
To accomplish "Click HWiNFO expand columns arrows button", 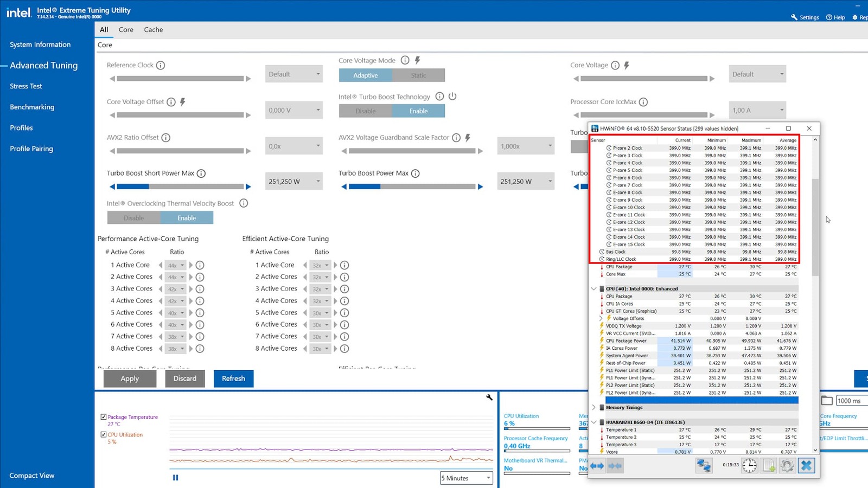I will tap(597, 466).
